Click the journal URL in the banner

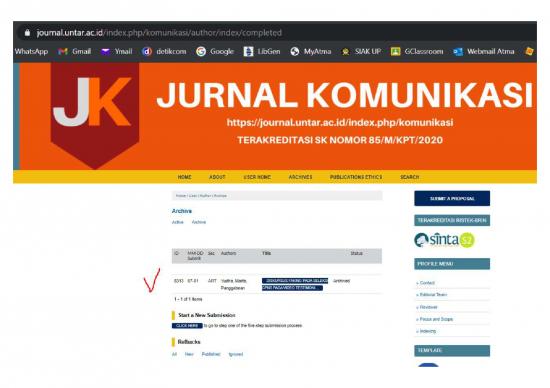(340, 122)
